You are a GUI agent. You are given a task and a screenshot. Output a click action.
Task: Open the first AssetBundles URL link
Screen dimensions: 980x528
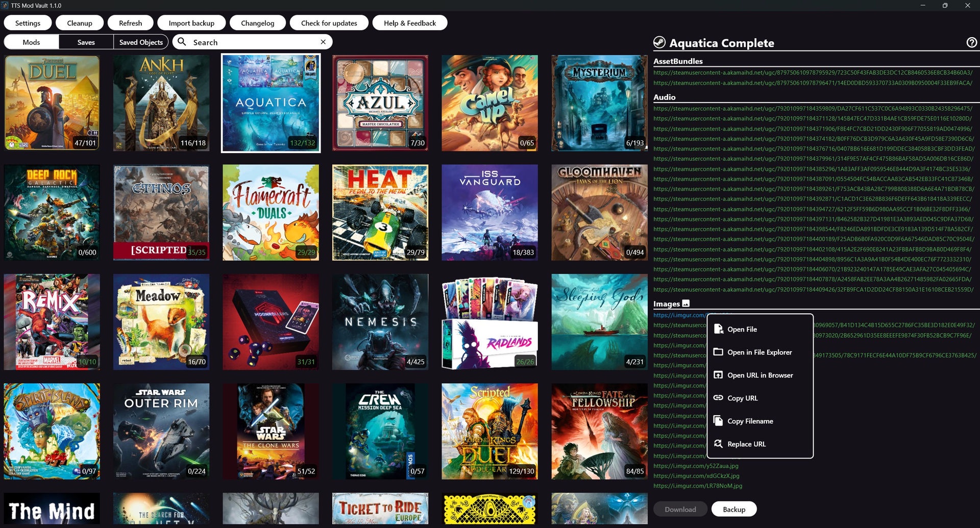click(x=813, y=72)
